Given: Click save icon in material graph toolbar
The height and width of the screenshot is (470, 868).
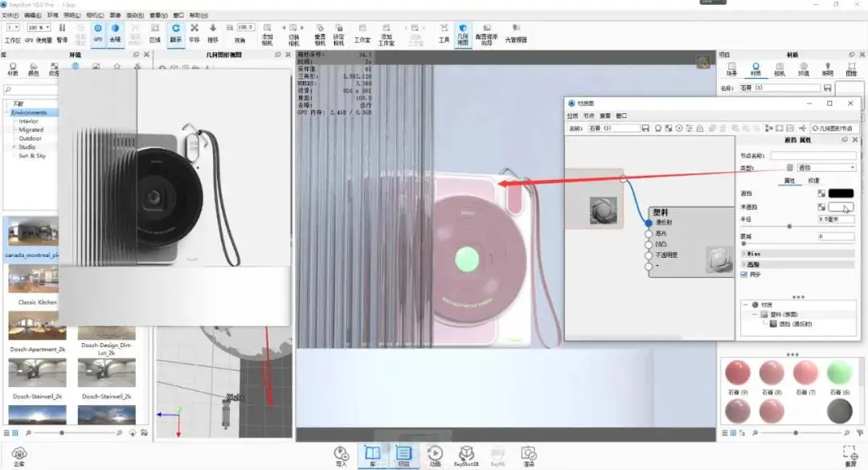Looking at the screenshot, I should pyautogui.click(x=645, y=128).
